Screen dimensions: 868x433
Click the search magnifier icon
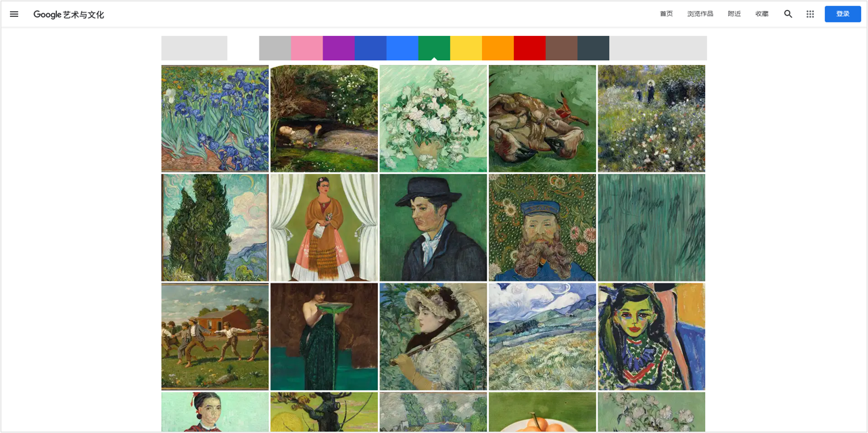tap(788, 14)
